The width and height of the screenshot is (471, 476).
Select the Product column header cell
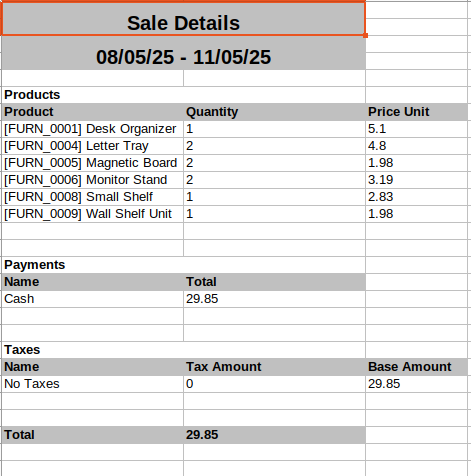[x=92, y=112]
